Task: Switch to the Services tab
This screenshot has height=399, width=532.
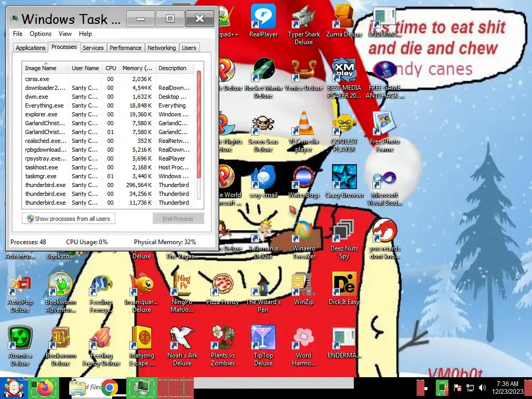Action: tap(93, 48)
